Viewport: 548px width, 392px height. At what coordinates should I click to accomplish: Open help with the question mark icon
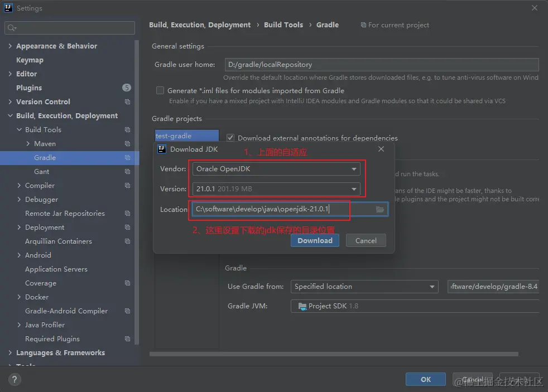[x=15, y=379]
